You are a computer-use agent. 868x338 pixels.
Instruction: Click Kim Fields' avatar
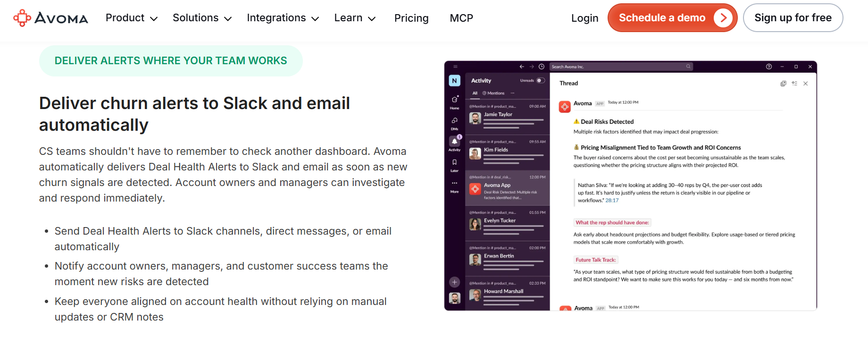475,153
